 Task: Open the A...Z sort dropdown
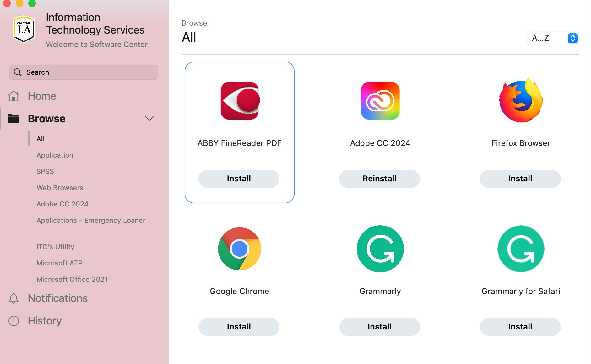tap(553, 38)
